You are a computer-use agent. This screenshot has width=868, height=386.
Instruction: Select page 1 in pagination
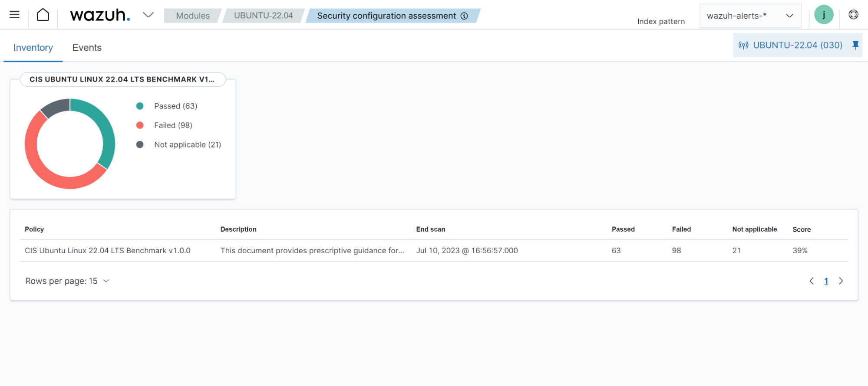coord(826,281)
